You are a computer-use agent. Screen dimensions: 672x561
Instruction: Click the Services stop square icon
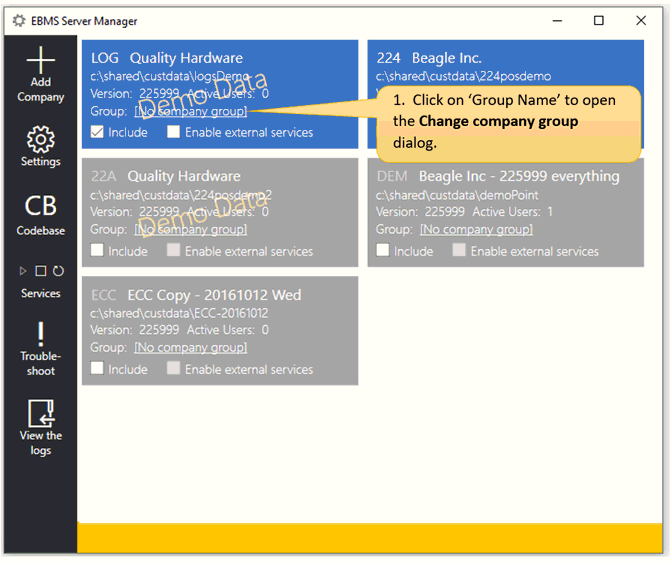point(41,271)
